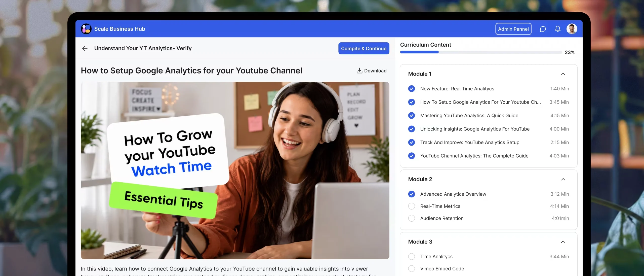Click the 4:15 Min duration
This screenshot has width=644, height=276.
coord(559,116)
